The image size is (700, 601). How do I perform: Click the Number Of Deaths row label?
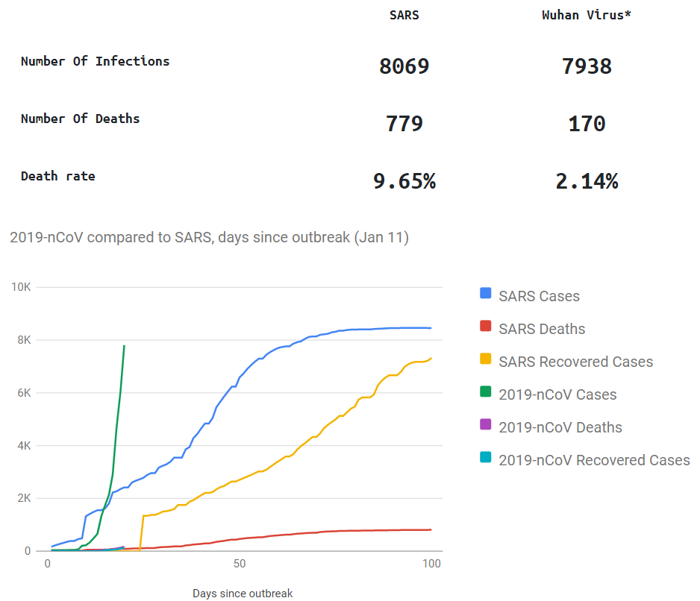coord(81,119)
